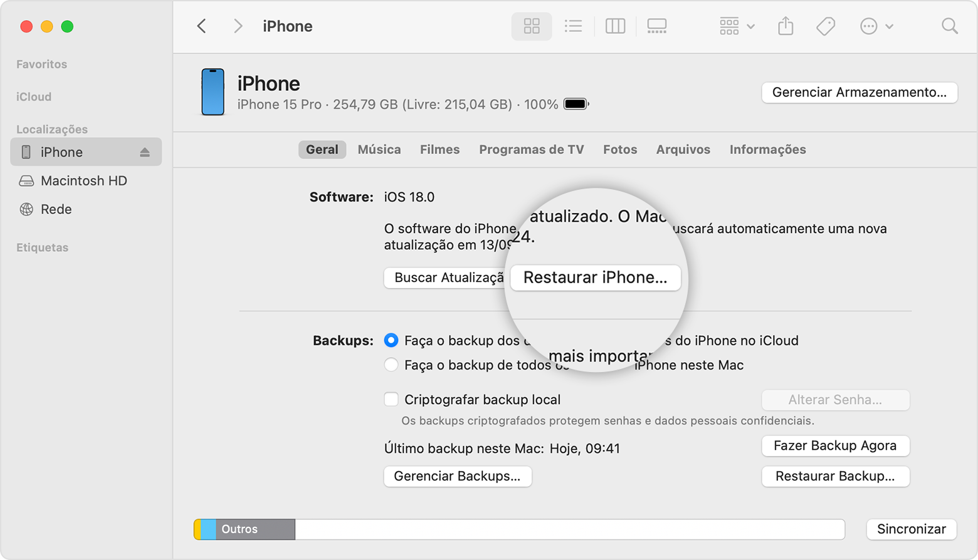Open Gerenciar Backups
Image resolution: width=978 pixels, height=560 pixels.
tap(457, 476)
